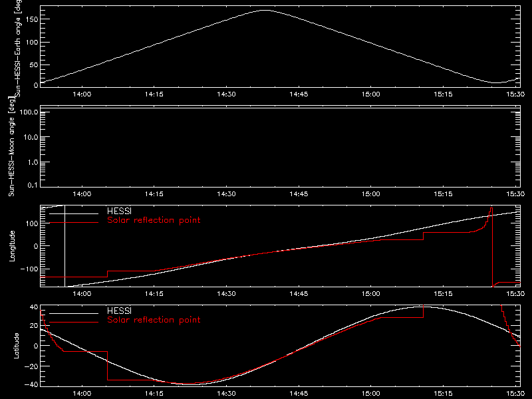The height and width of the screenshot is (399, 532).
Task: Click 14:30 under the Longitude plot
Action: [x=226, y=294]
